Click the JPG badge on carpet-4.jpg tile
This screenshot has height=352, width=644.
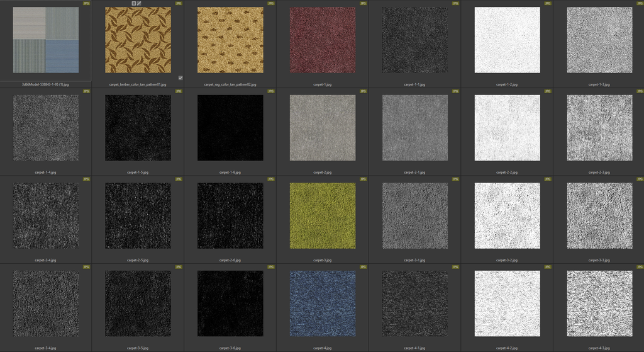pos(363,268)
